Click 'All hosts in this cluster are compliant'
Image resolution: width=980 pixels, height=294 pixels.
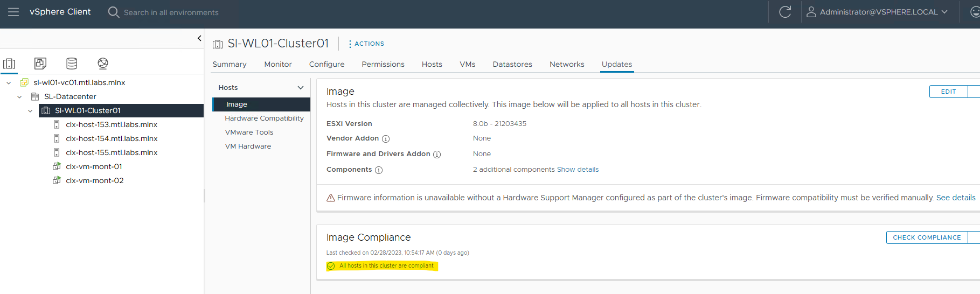[x=386, y=266]
